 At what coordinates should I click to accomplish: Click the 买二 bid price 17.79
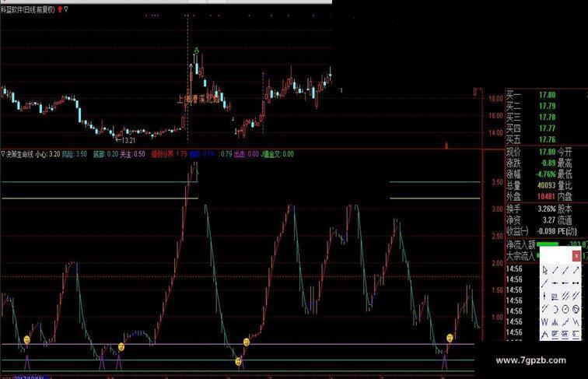point(547,106)
